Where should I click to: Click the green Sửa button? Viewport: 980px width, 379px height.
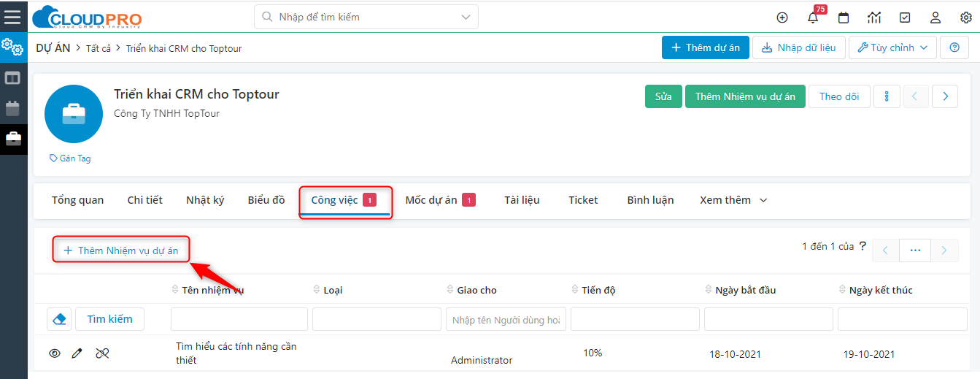(663, 96)
